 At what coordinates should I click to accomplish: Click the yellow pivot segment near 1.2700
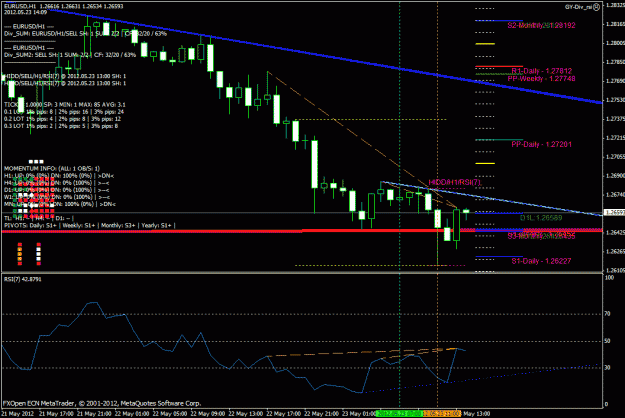click(x=485, y=163)
